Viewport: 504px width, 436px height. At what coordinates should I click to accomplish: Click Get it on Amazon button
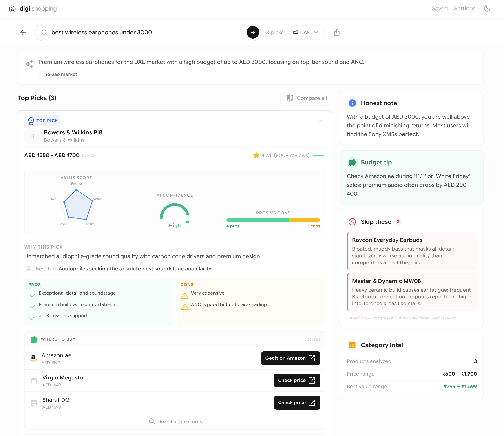coord(290,358)
